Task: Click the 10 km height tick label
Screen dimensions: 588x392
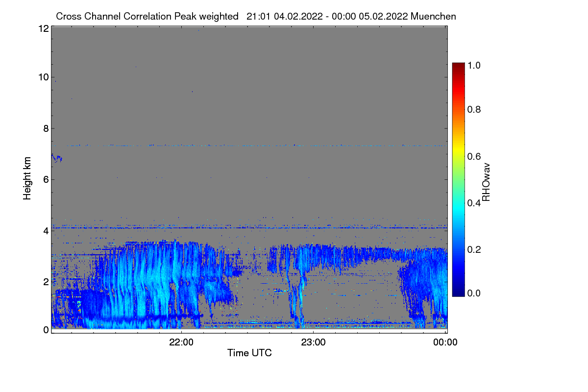Action: [x=43, y=77]
